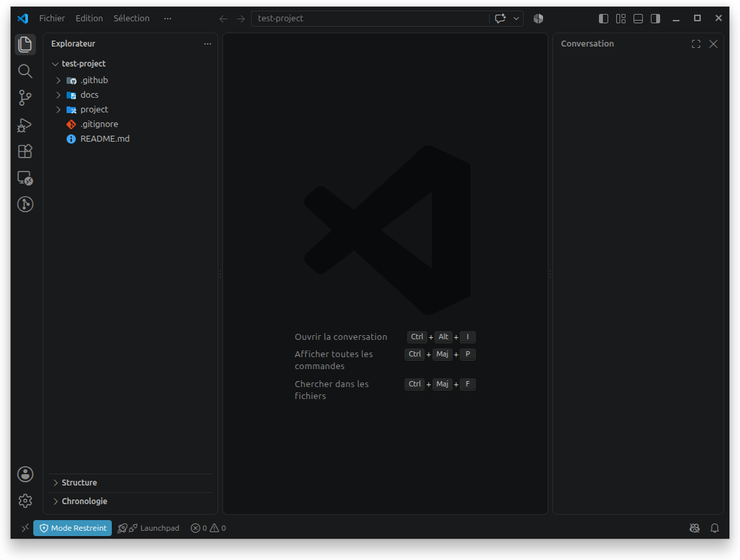Click the Mode Restreint status button

pos(73,528)
